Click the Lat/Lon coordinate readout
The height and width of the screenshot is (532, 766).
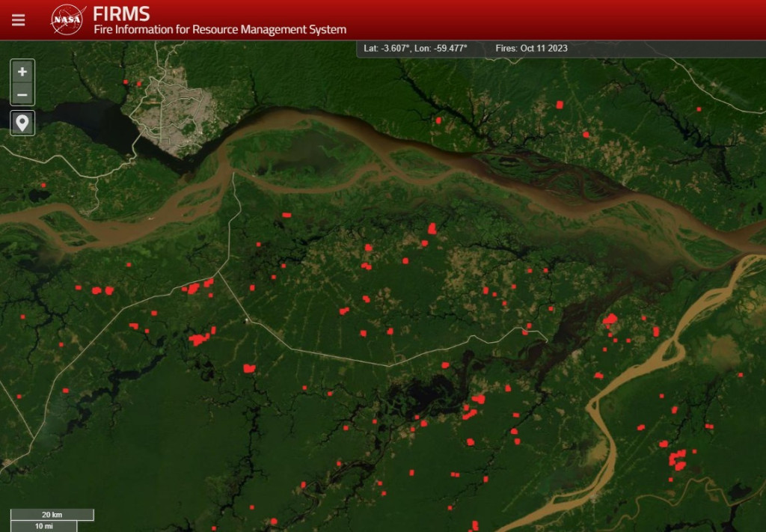click(415, 48)
